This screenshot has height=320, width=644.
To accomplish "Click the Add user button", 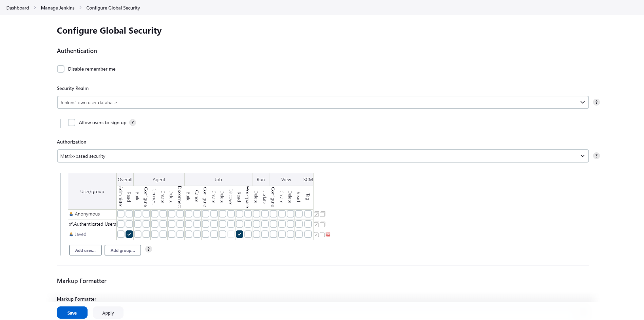I will pyautogui.click(x=86, y=250).
